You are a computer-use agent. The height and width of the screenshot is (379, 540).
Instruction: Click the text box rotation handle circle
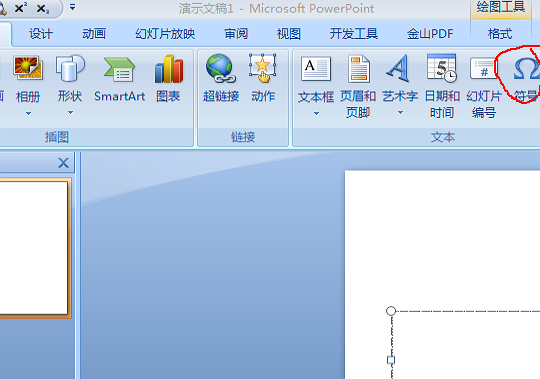(391, 311)
